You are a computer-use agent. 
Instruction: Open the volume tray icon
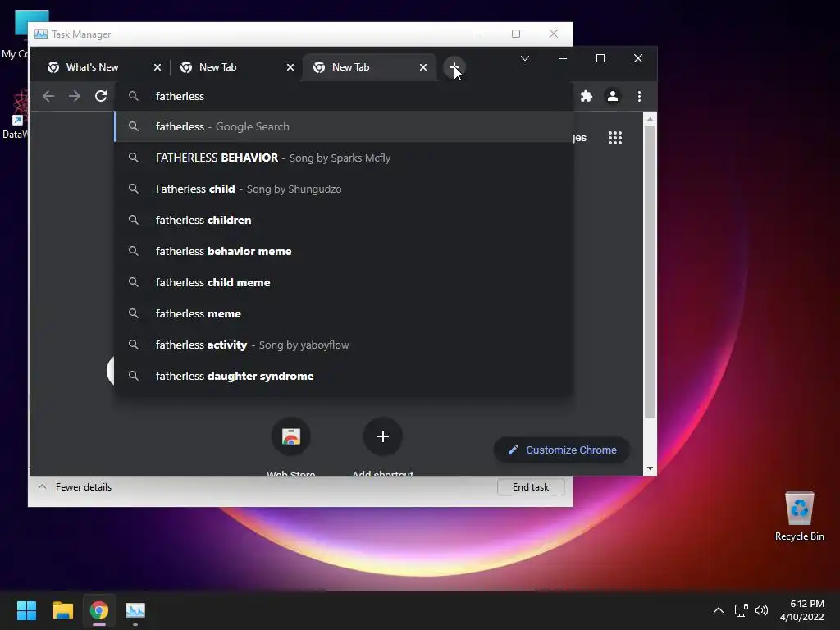[x=761, y=610]
